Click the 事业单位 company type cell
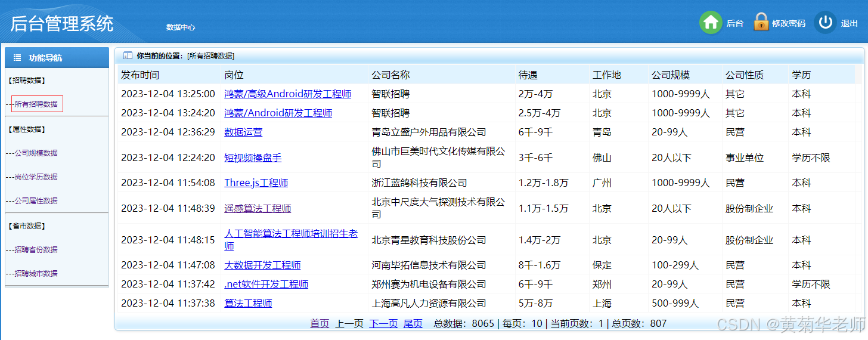Image resolution: width=868 pixels, height=340 pixels. pyautogui.click(x=745, y=157)
